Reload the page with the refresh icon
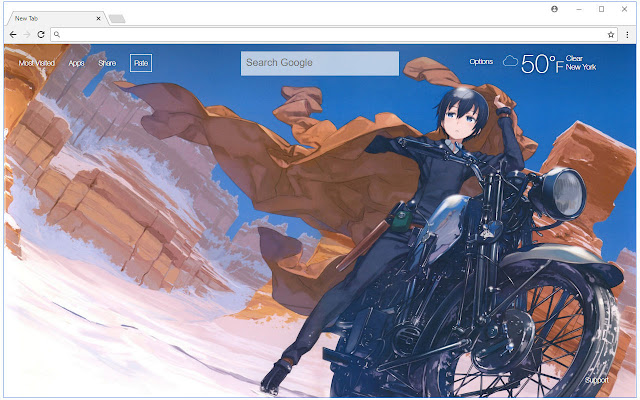Image resolution: width=640 pixels, height=400 pixels. pos(41,35)
